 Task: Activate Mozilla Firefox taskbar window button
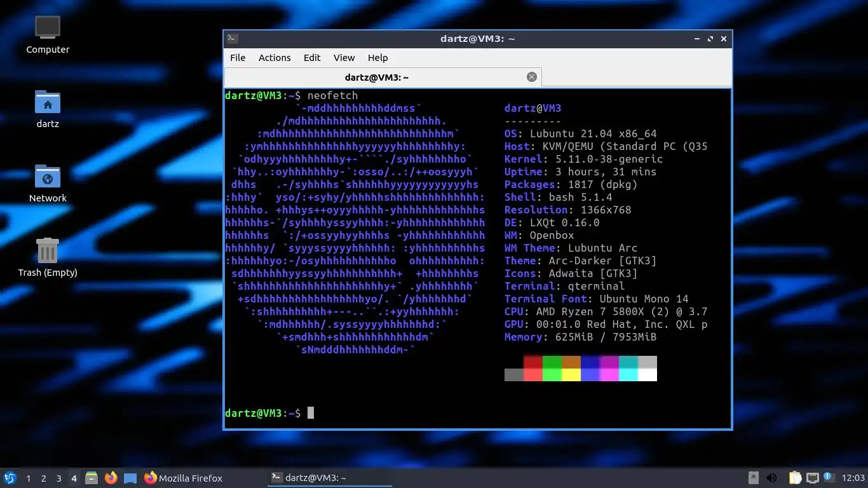[203, 478]
